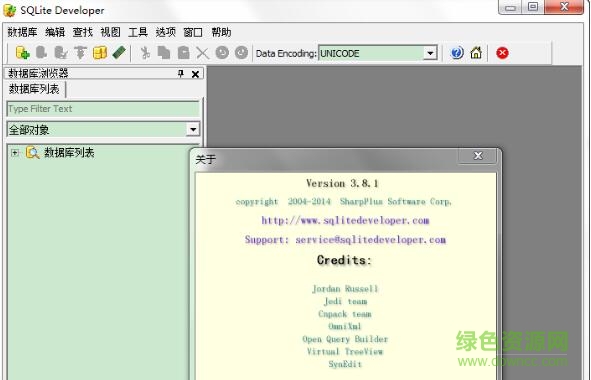Open the 数据库 menu
This screenshot has height=380, width=591.
point(22,32)
